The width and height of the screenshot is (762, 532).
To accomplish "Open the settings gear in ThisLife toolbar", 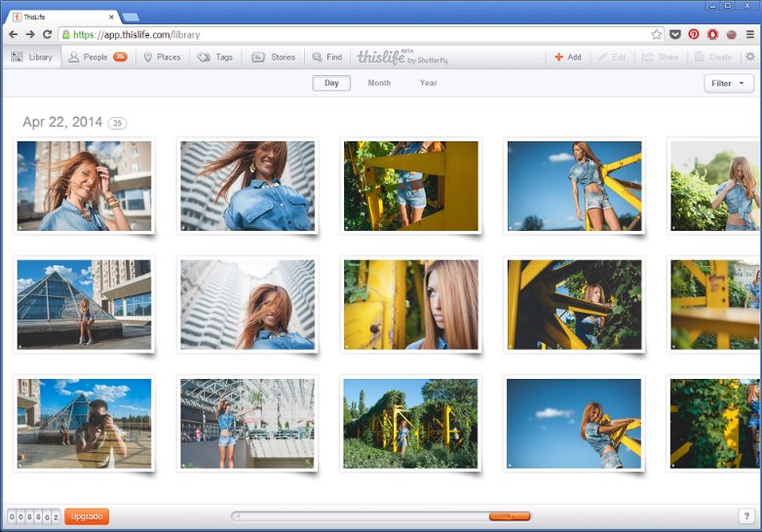I will (750, 57).
